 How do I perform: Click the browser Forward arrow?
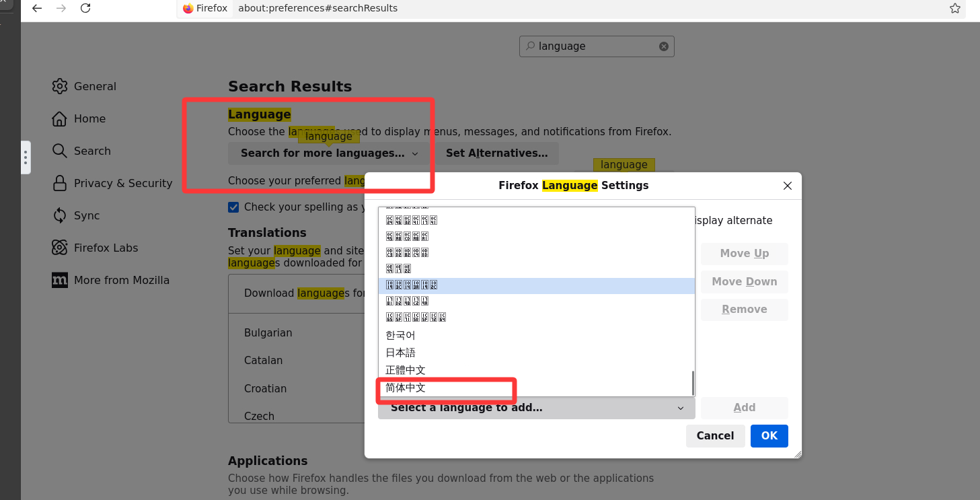click(61, 8)
